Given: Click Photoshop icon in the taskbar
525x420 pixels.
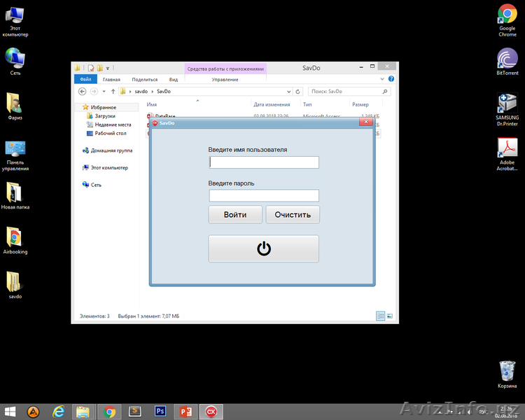Looking at the screenshot, I should click(160, 412).
